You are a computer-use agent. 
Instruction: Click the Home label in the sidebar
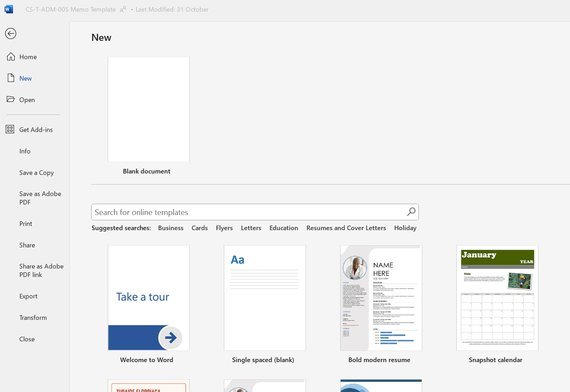click(28, 57)
